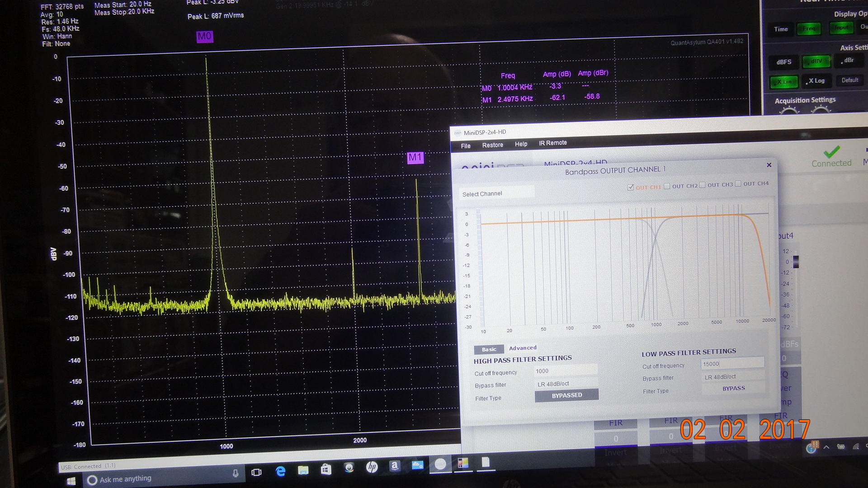The height and width of the screenshot is (488, 868).
Task: Toggle the Freq display button
Action: [809, 29]
